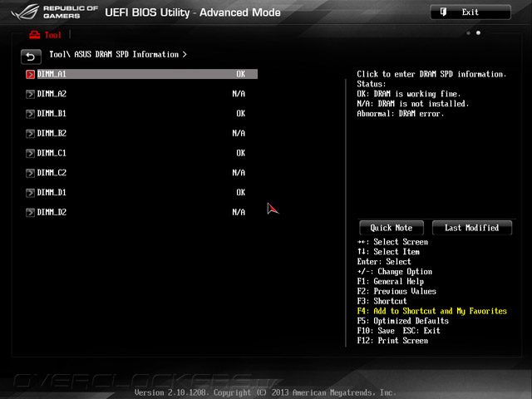Screen dimensions: 532x399
Task: Click the ASUS DRAM SPD Information breadcrumb
Action: [126, 54]
